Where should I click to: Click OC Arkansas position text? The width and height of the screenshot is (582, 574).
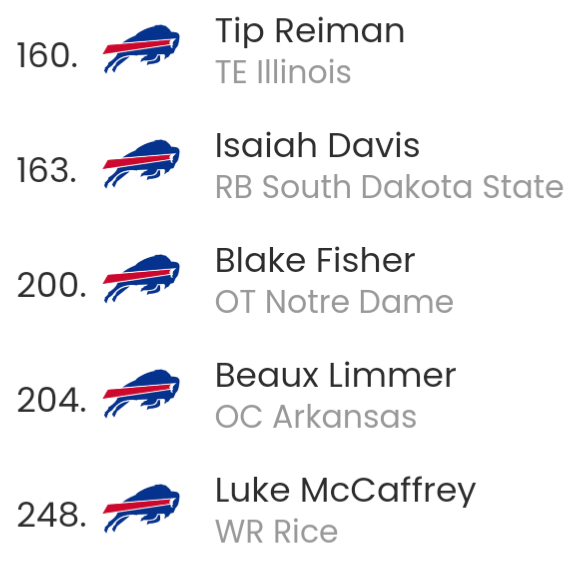(x=316, y=417)
